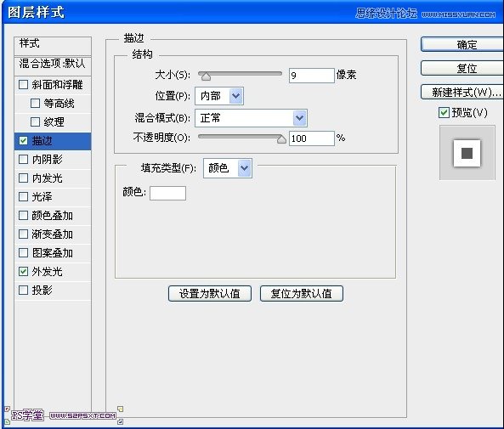Viewport: 504px width, 429px height.
Task: Open the 位置 dropdown showing 内部
Action: click(219, 96)
